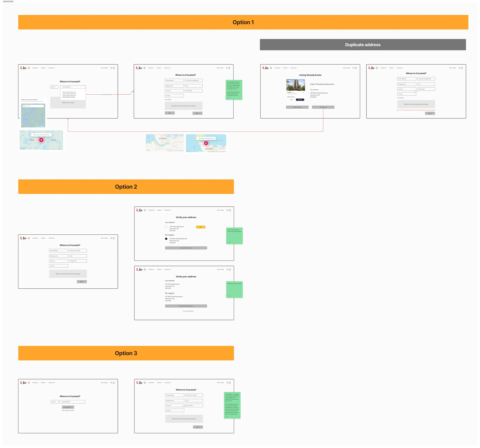Click liv logo in Listing Already Exists frame

pos(265,68)
